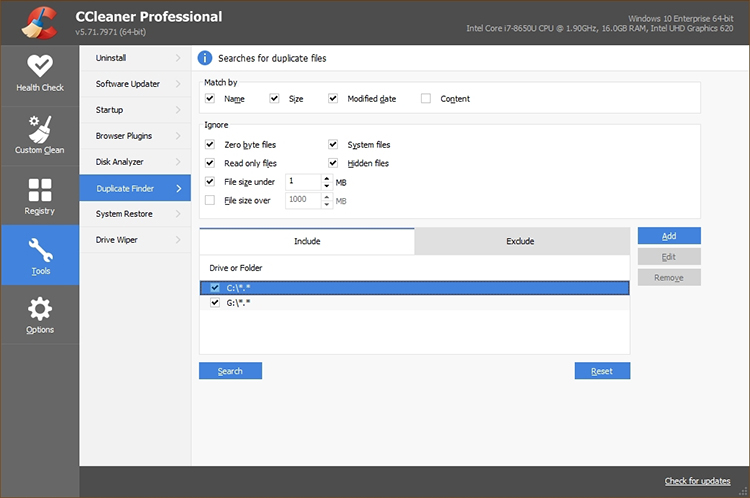Uncheck the Zero byte files option
750x498 pixels.
(x=210, y=145)
